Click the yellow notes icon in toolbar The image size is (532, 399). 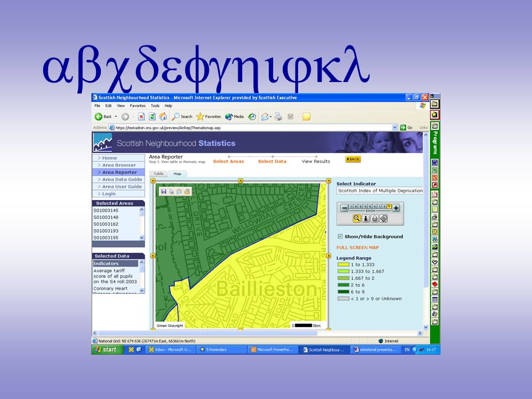point(306,117)
